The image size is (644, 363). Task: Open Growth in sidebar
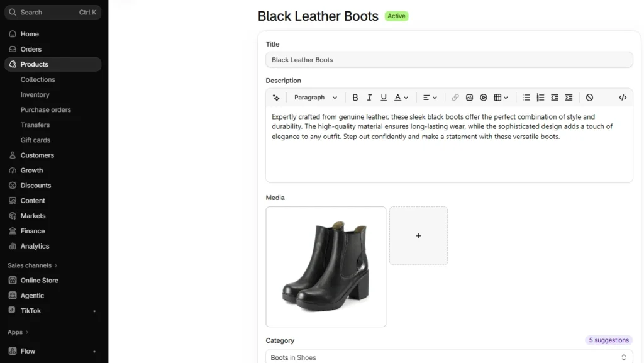click(53, 170)
